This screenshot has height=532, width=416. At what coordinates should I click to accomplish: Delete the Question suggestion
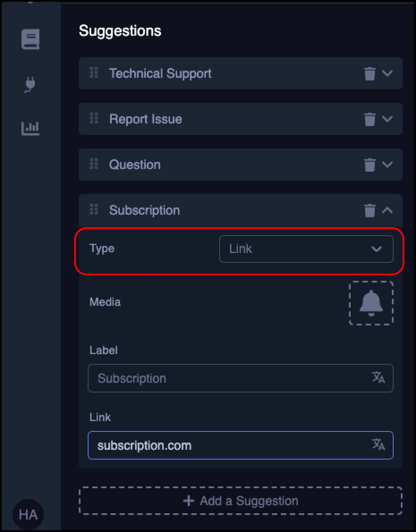(x=369, y=165)
